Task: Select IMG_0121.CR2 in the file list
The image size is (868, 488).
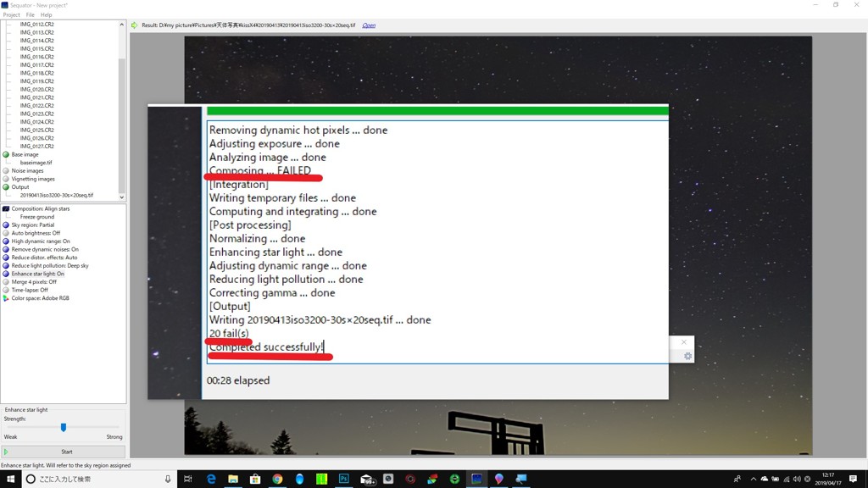Action: [x=37, y=97]
